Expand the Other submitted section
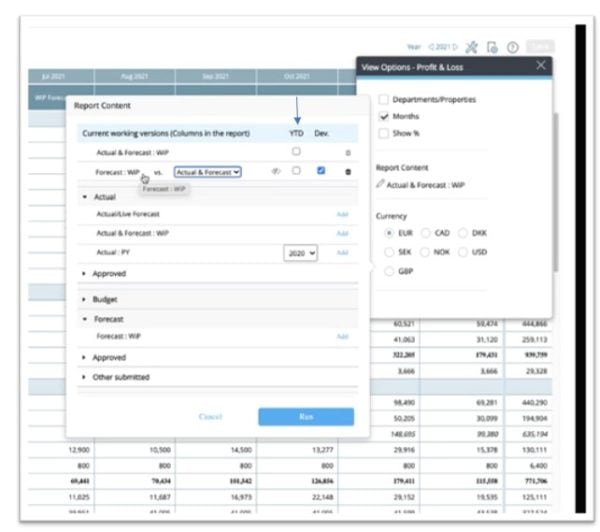This screenshot has width=600, height=532. [x=85, y=377]
